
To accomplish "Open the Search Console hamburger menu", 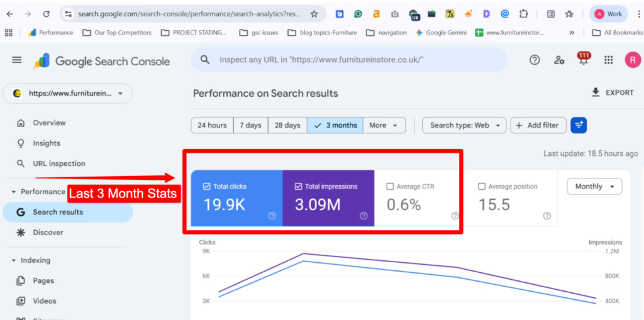I will pyautogui.click(x=16, y=60).
